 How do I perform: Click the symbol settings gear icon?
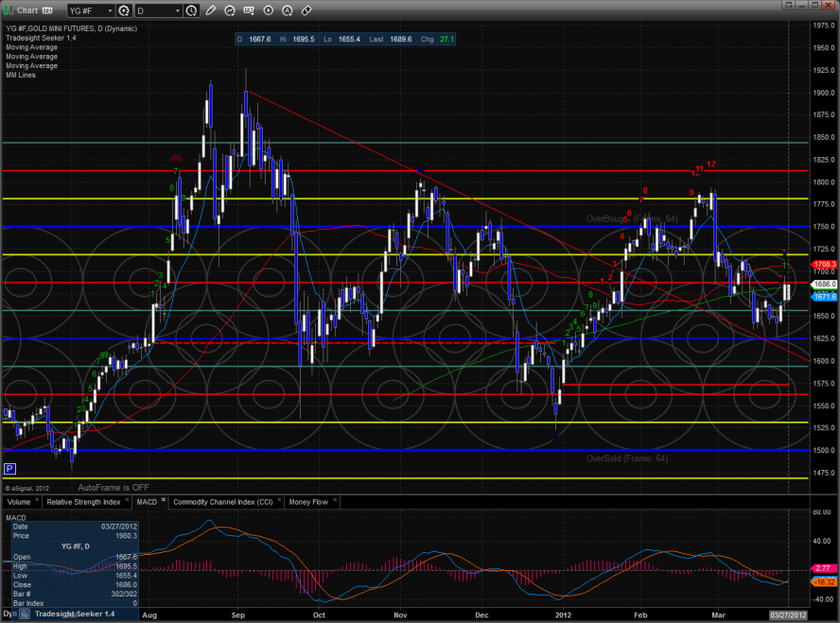coord(124,11)
